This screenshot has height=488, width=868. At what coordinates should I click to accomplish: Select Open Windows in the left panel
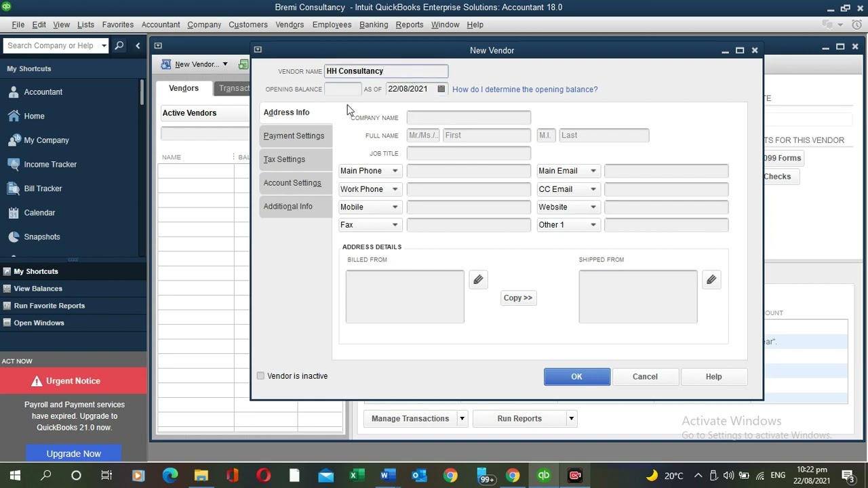click(39, 323)
